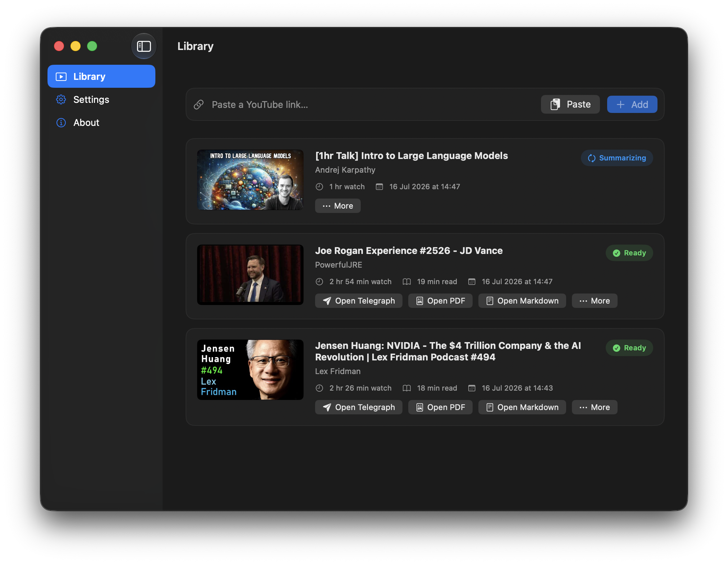The image size is (728, 564).
Task: Click the clock icon beside '1 hr watch'
Action: pos(319,187)
